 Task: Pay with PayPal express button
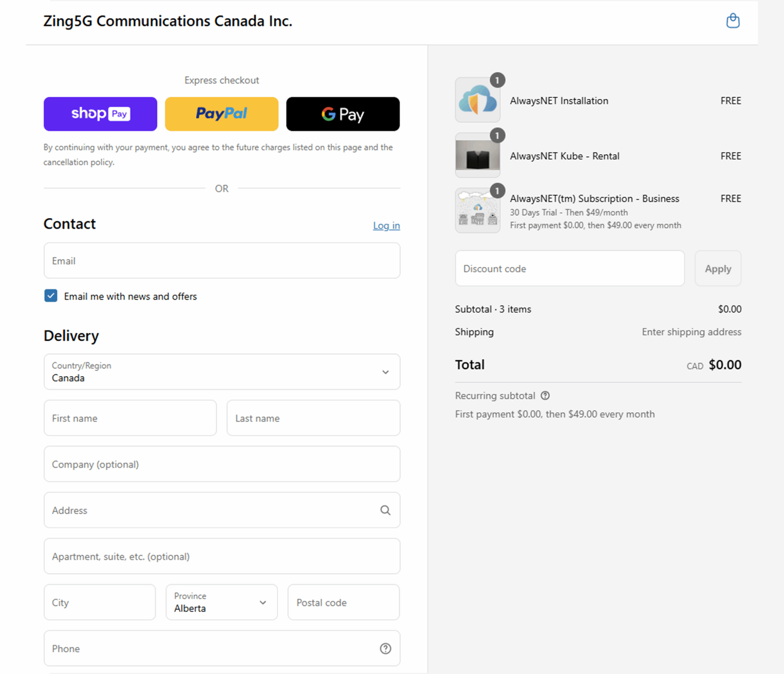(x=221, y=114)
